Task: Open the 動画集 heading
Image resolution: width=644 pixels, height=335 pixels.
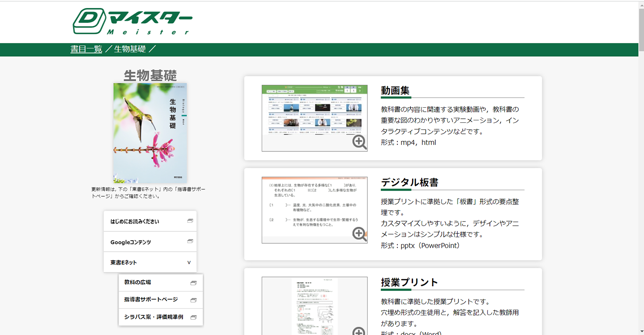Action: click(395, 91)
